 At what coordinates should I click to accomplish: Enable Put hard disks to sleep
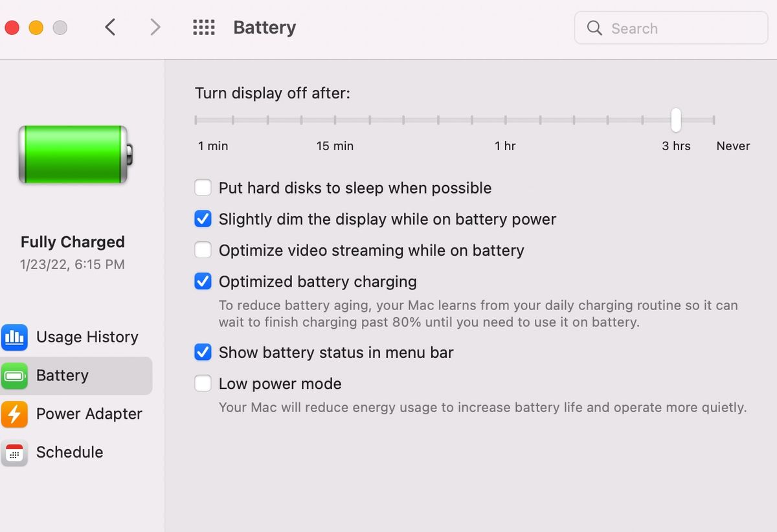[203, 188]
